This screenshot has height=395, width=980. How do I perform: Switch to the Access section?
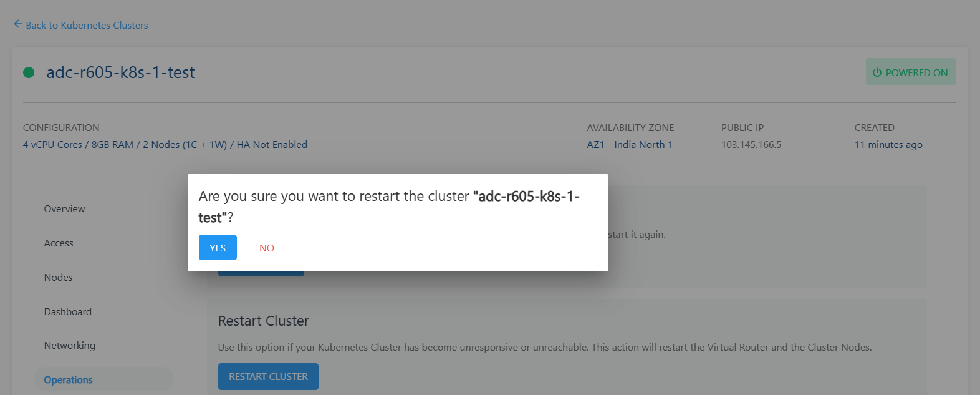tap(59, 243)
